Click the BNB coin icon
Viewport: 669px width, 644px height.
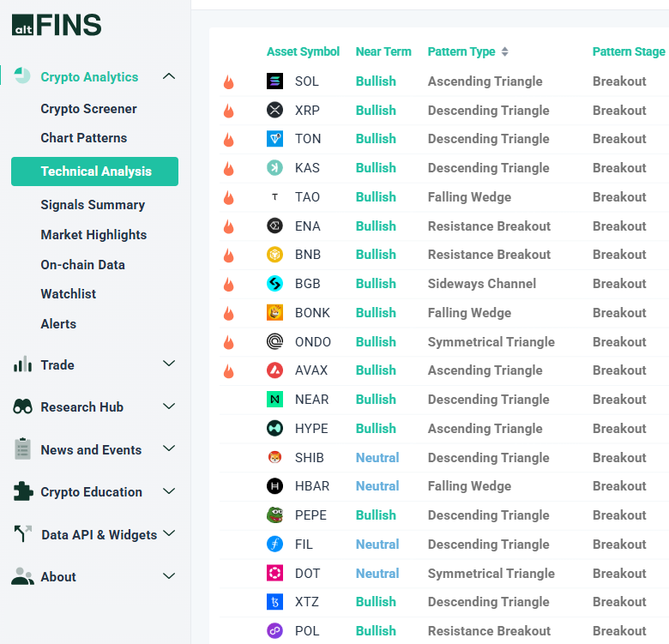[x=274, y=255]
